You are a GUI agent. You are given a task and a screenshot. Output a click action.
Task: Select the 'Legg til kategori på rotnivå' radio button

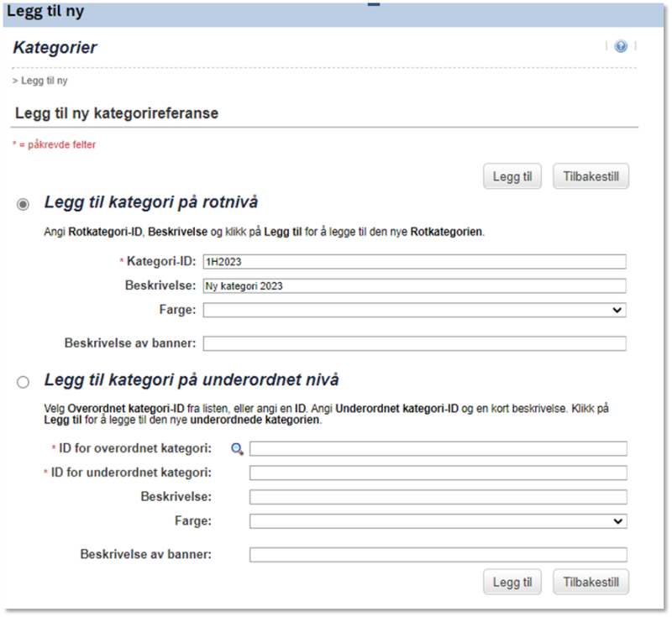tap(24, 204)
